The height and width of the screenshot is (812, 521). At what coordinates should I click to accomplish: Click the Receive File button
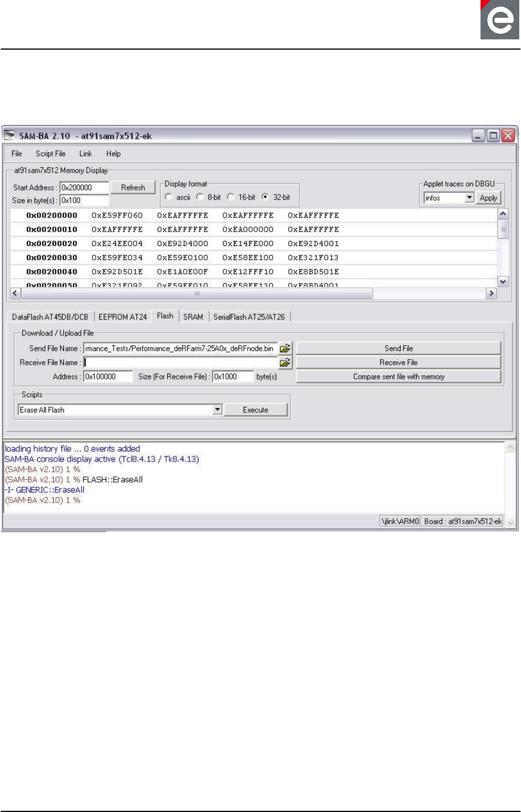coord(398,362)
